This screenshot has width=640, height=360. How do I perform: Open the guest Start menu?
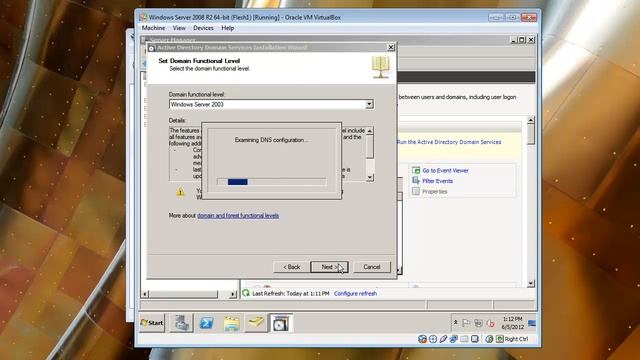152,323
